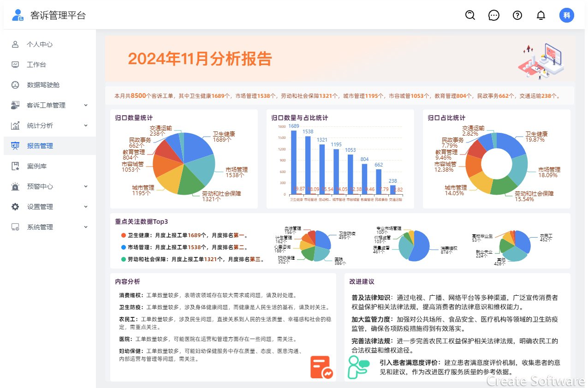Click the 工作台 icon in sidebar
The width and height of the screenshot is (588, 388).
pyautogui.click(x=15, y=65)
